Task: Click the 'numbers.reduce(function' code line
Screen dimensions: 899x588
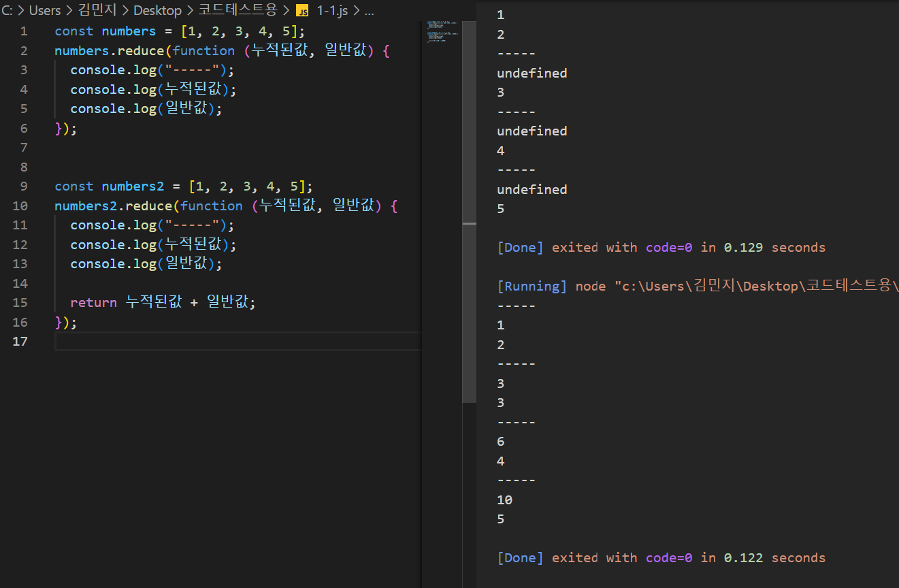Action: 222,51
